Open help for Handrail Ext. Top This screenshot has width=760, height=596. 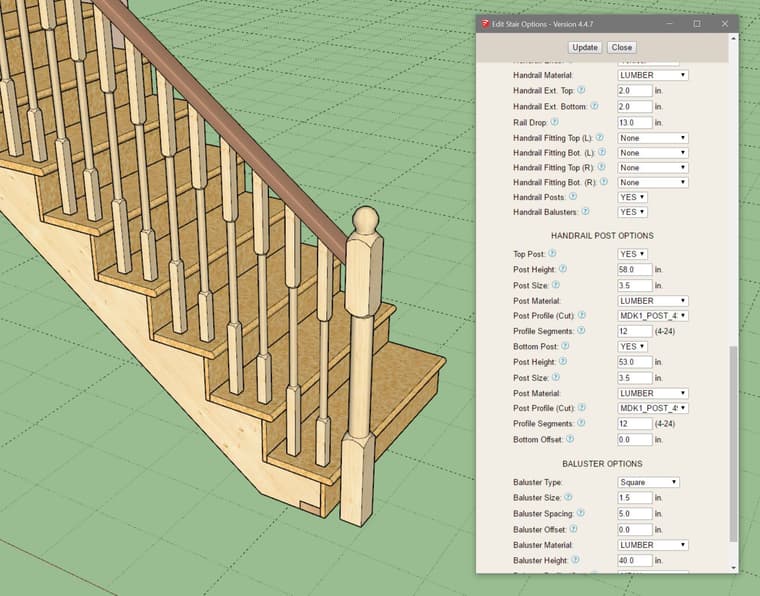pyautogui.click(x=581, y=90)
